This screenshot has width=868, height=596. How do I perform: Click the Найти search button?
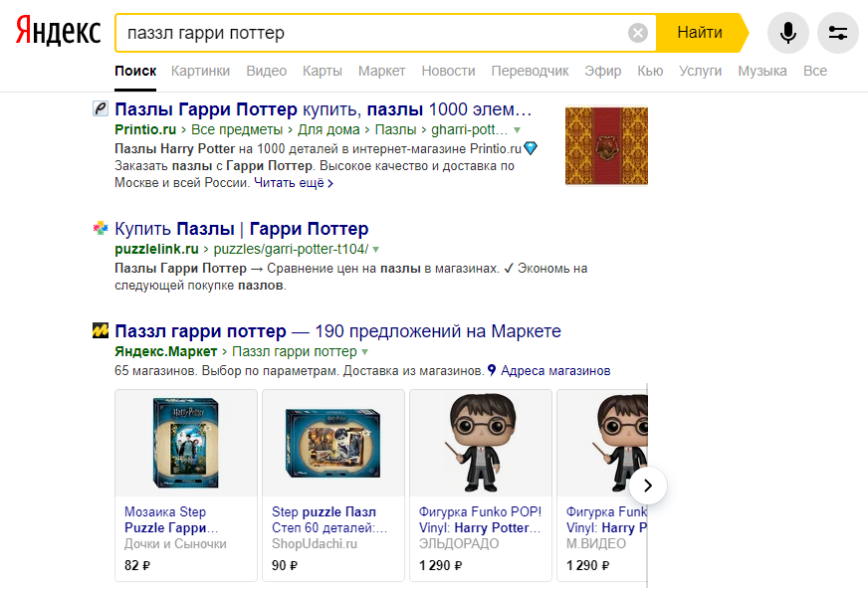point(700,33)
